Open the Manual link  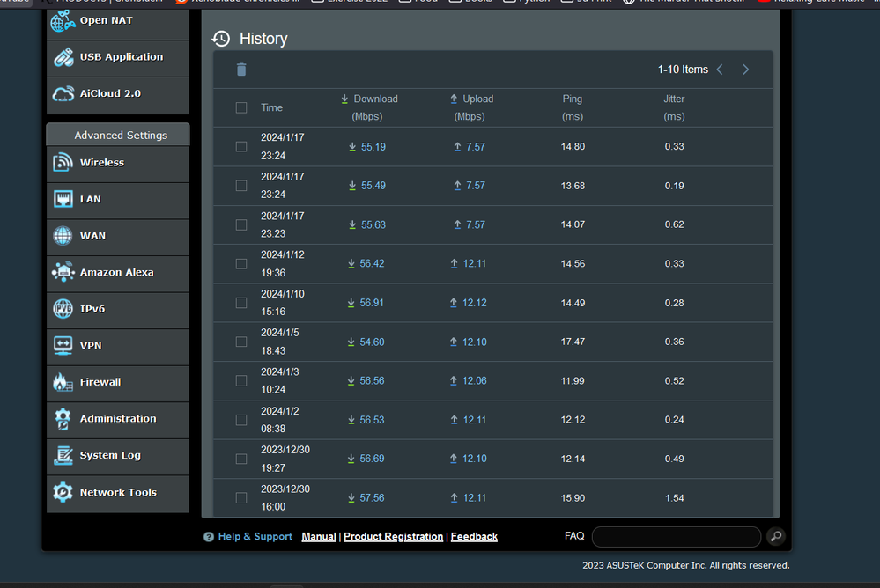click(319, 537)
